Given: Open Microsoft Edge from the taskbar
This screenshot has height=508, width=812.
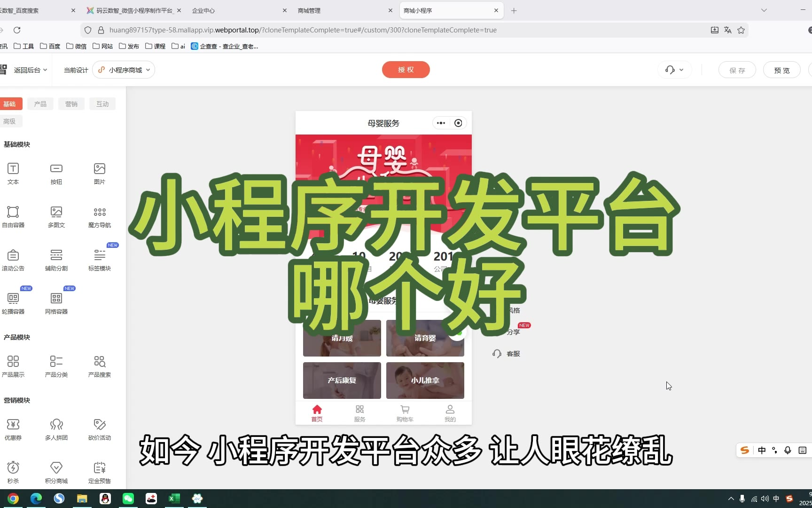Looking at the screenshot, I should pyautogui.click(x=36, y=499).
